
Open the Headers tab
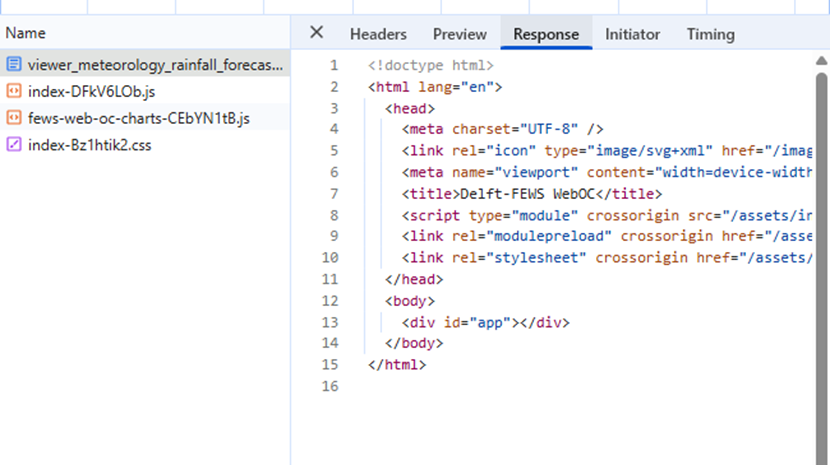click(x=378, y=34)
